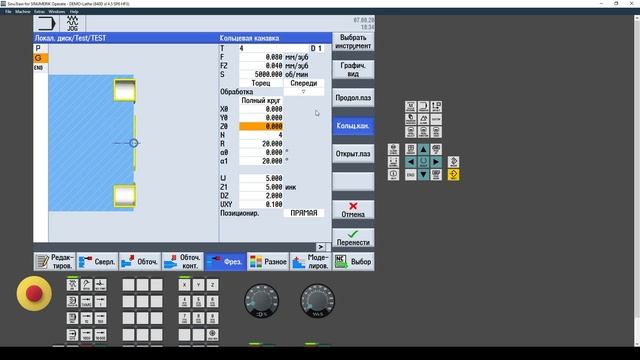Open the Alarm key on keypad
The image size is (640, 360).
pos(423,119)
